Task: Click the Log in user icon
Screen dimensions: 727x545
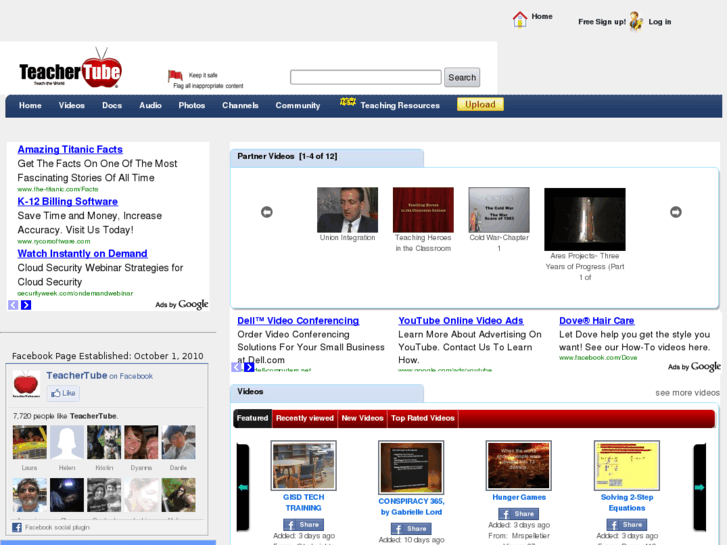Action: click(x=636, y=21)
